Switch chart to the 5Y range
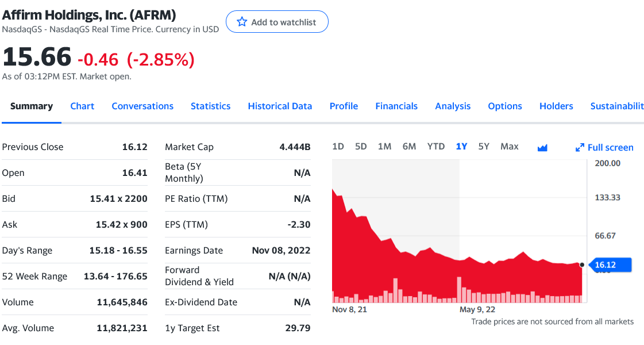The width and height of the screenshot is (644, 345). (484, 147)
